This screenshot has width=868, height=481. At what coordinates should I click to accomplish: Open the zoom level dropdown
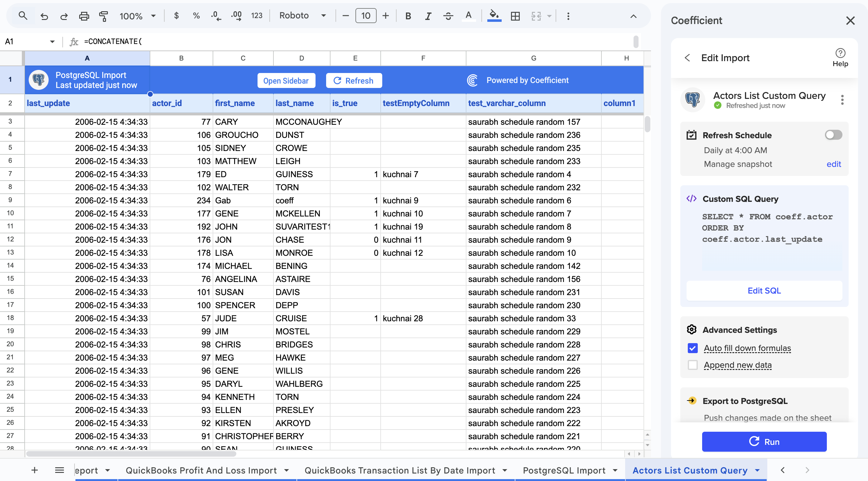[x=137, y=16]
